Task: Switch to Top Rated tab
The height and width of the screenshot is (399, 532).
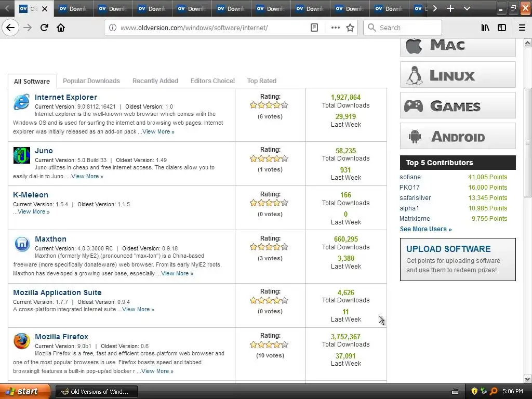Action: point(262,81)
